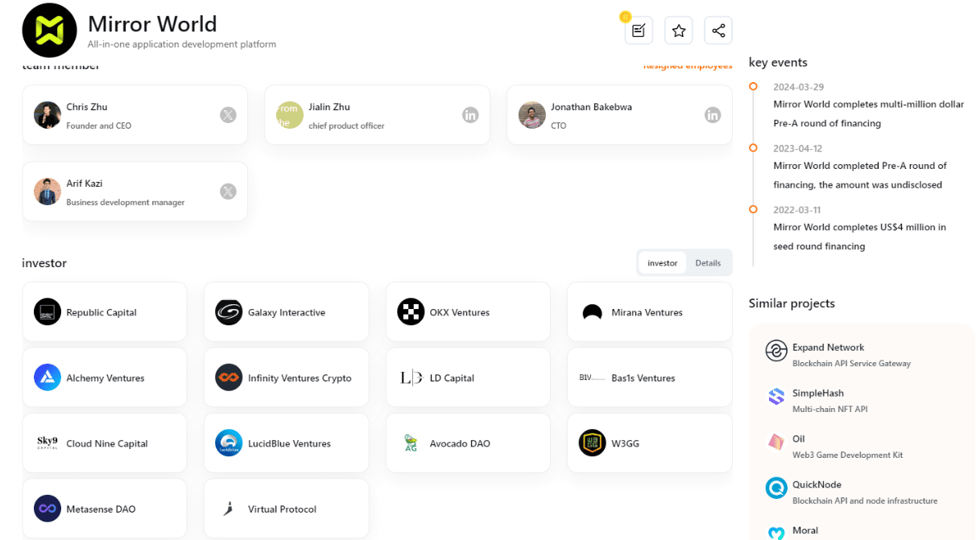Image resolution: width=980 pixels, height=540 pixels.
Task: Open OKX Ventures investor name
Action: pyautogui.click(x=460, y=312)
